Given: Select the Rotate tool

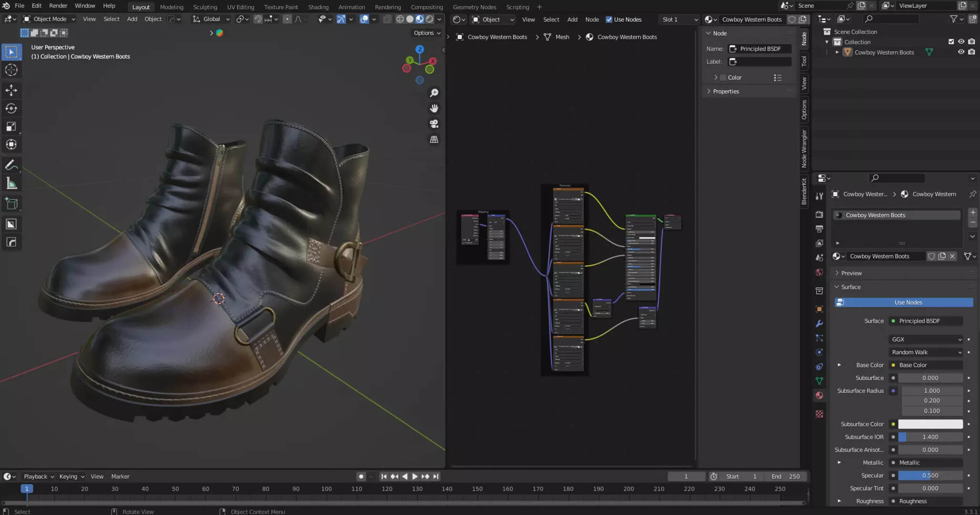Looking at the screenshot, I should [11, 108].
